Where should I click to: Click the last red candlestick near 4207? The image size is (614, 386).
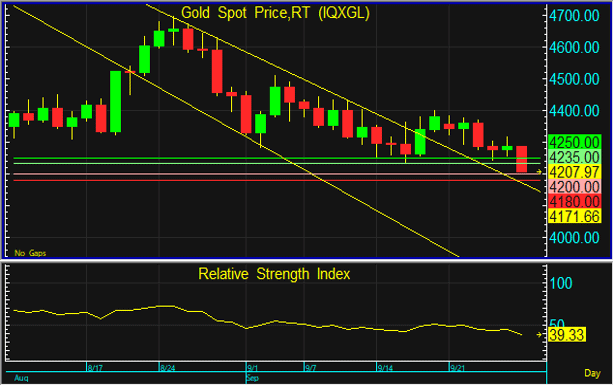(522, 159)
